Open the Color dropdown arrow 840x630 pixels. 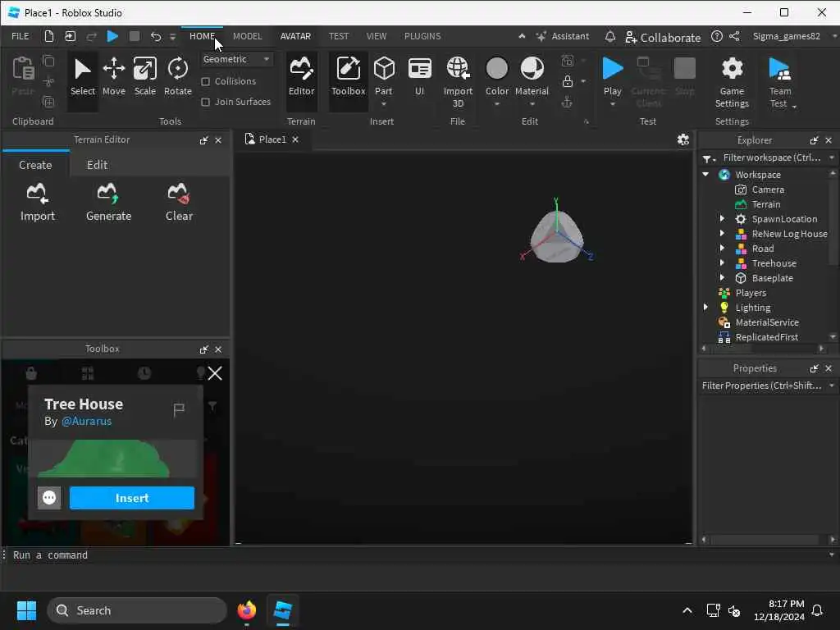[x=496, y=104]
